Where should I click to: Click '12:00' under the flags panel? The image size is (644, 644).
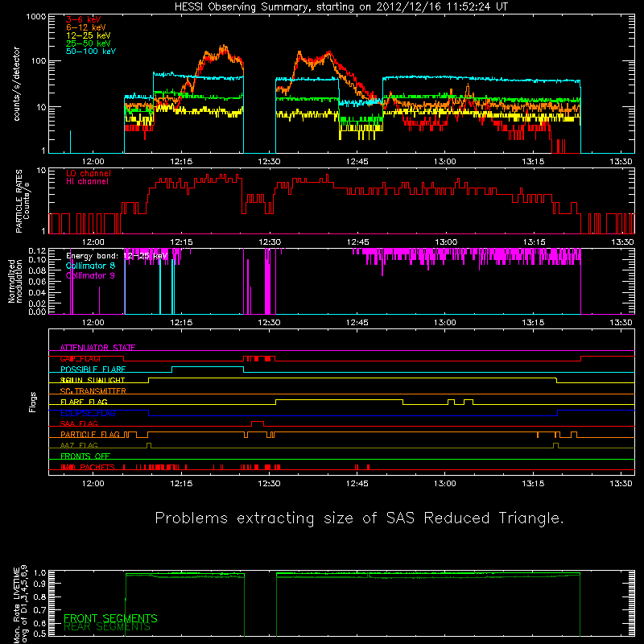pos(93,484)
